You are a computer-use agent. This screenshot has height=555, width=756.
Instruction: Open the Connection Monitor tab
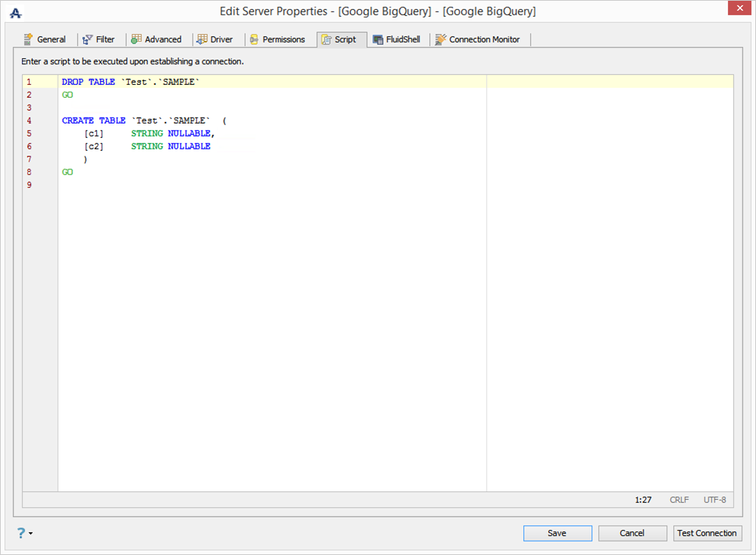pos(484,39)
